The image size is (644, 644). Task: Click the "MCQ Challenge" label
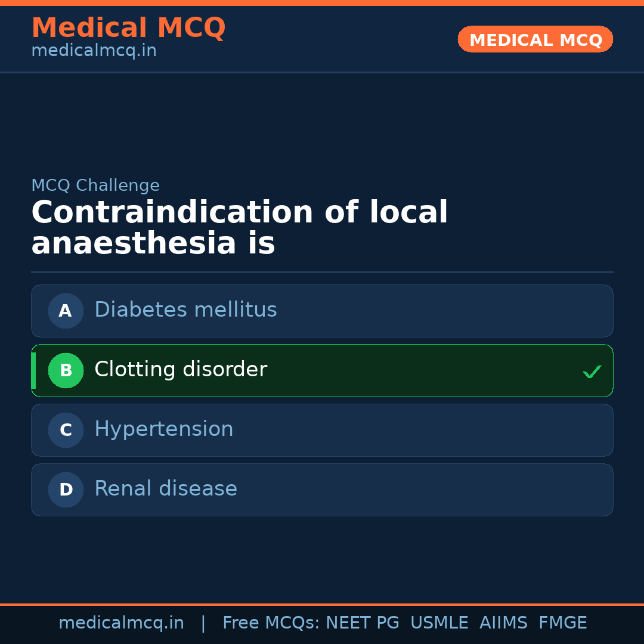(x=95, y=185)
